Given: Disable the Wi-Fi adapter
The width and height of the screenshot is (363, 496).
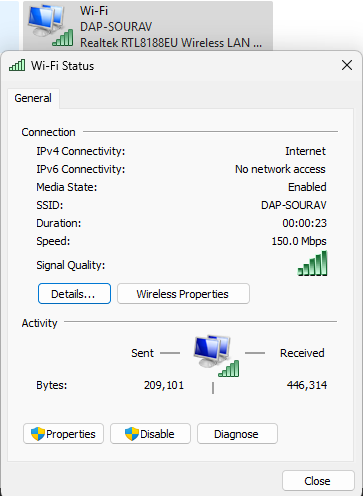Looking at the screenshot, I should 150,434.
